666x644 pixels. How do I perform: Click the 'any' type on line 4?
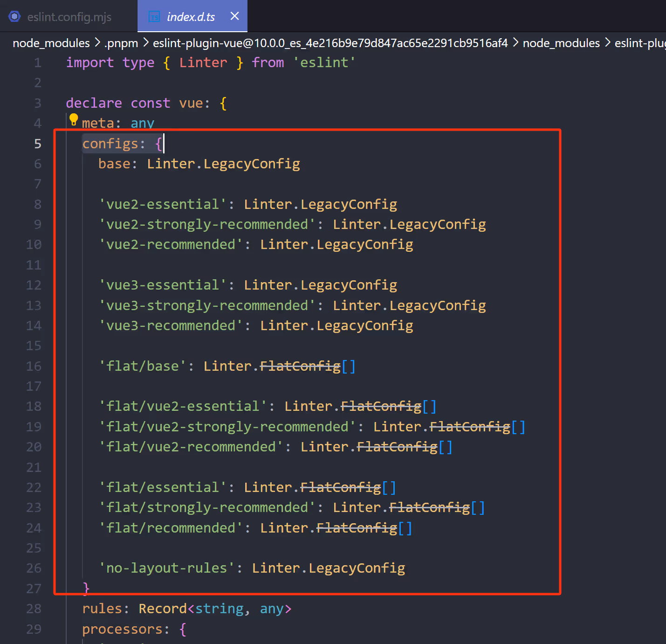tap(142, 124)
